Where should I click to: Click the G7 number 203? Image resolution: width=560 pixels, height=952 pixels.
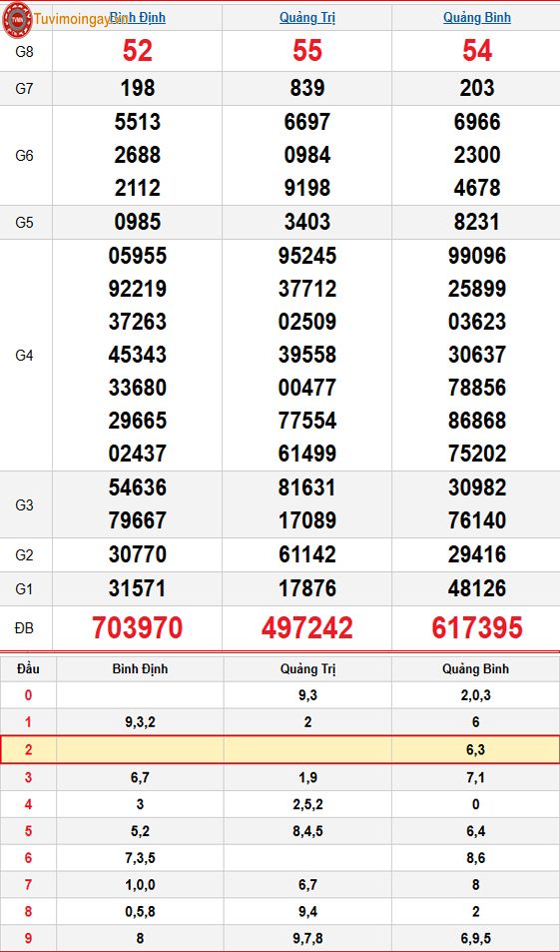pos(477,89)
